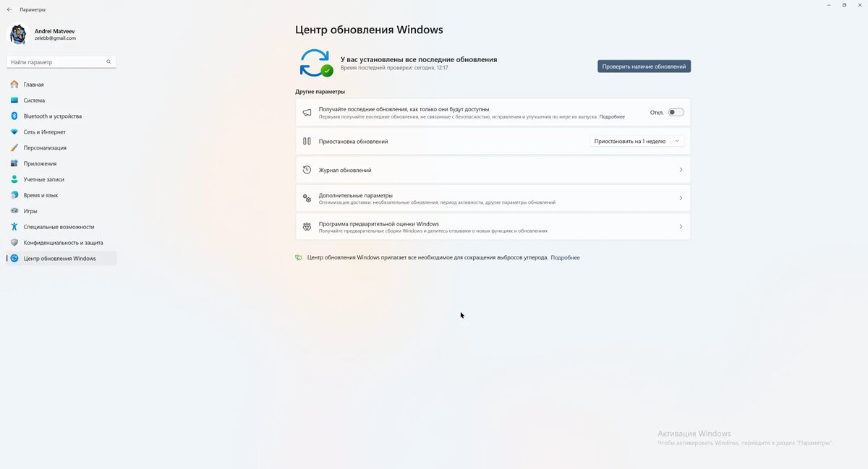This screenshot has width=868, height=469.
Task: Toggle the latest updates switch (Откл.)
Action: pos(676,112)
